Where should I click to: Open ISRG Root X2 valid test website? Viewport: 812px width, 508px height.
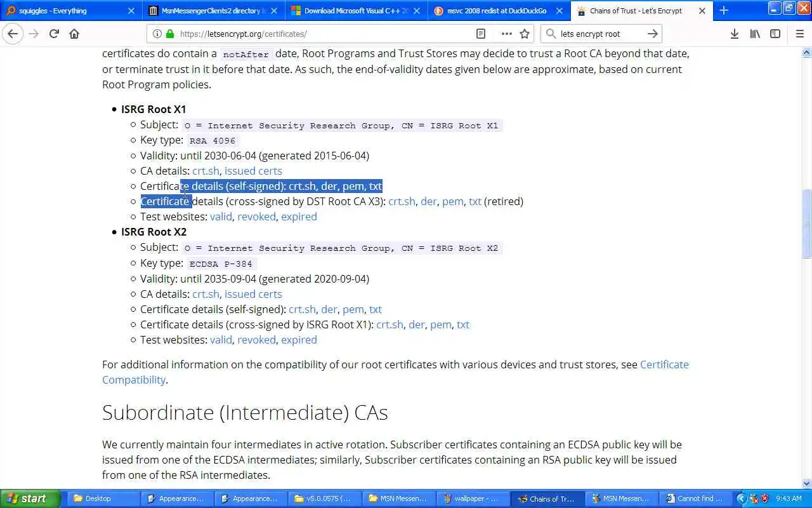221,340
